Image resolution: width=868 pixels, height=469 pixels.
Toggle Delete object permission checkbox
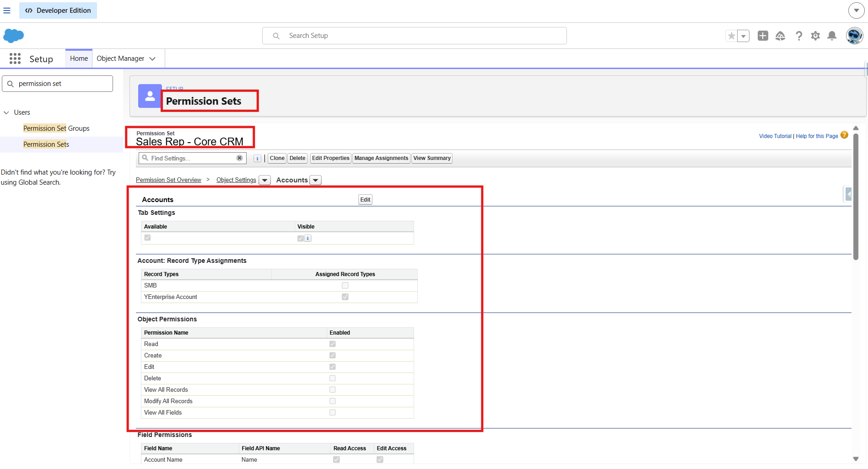tap(333, 378)
